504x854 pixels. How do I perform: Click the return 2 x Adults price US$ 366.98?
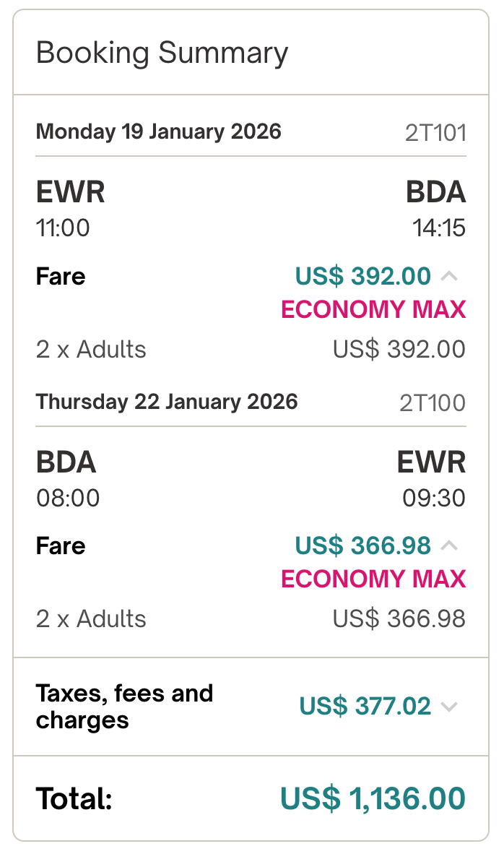point(399,619)
